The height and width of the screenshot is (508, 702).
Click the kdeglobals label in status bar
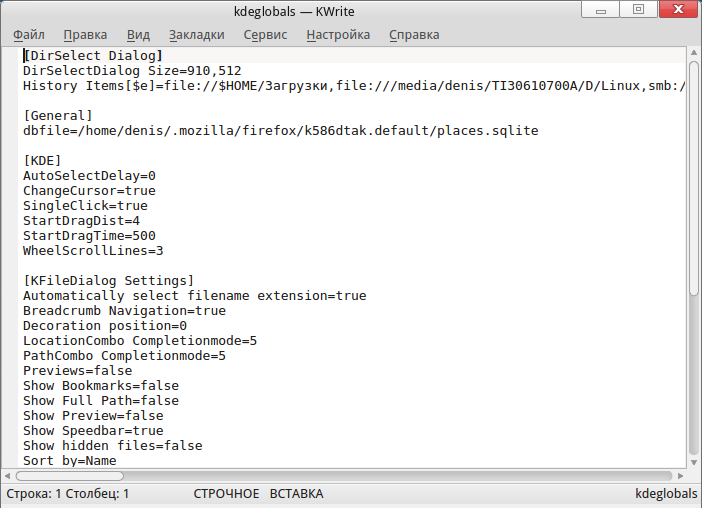click(666, 494)
